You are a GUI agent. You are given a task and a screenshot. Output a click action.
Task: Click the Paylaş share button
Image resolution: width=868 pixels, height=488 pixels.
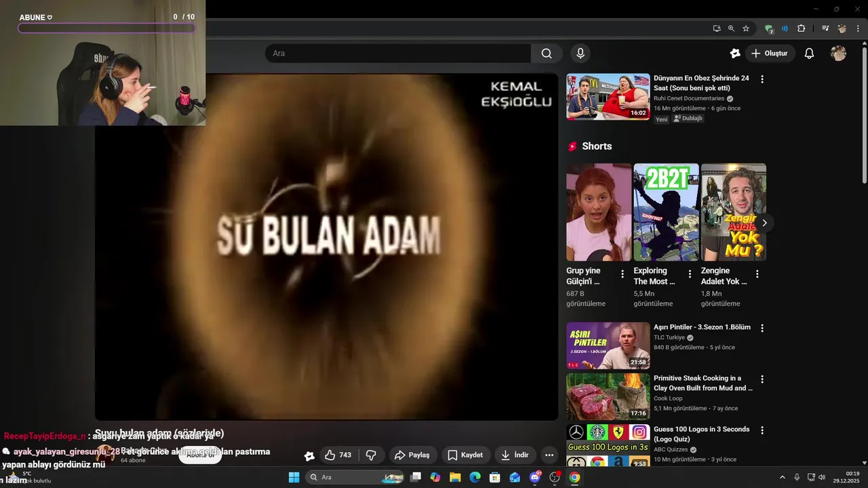pos(412,455)
